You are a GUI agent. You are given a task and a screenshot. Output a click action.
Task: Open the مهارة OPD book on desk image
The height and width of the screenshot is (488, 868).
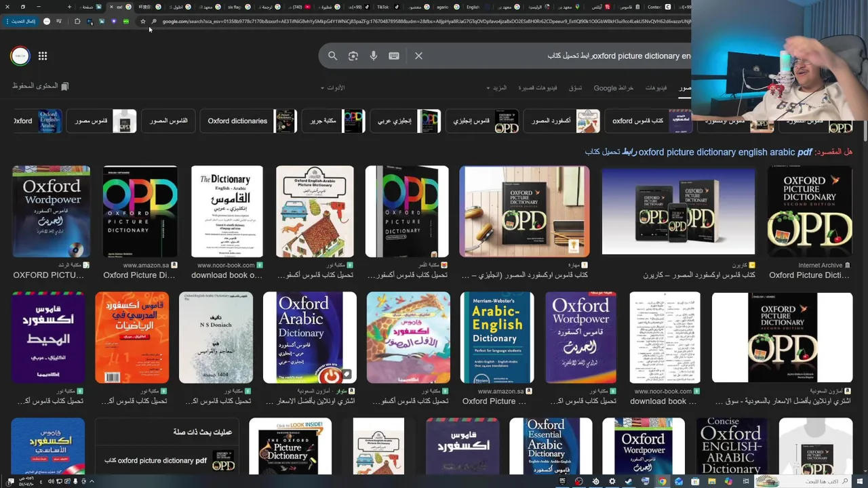[x=524, y=211]
